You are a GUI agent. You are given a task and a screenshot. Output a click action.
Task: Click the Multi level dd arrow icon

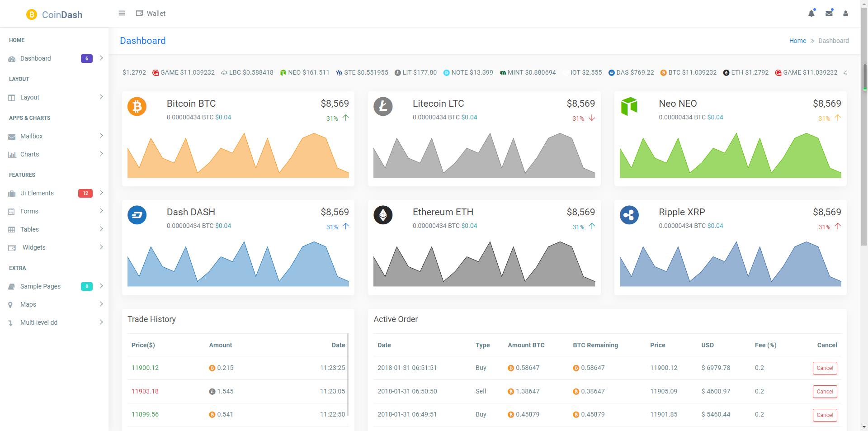click(10, 323)
